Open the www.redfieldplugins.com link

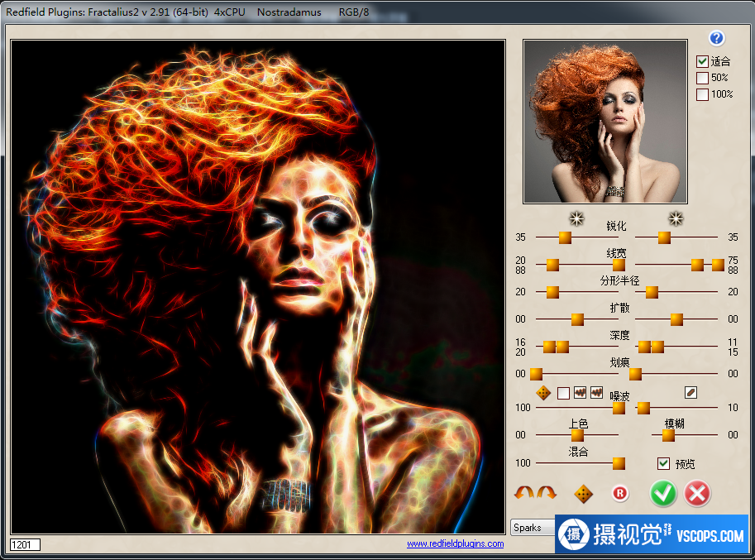pyautogui.click(x=455, y=543)
